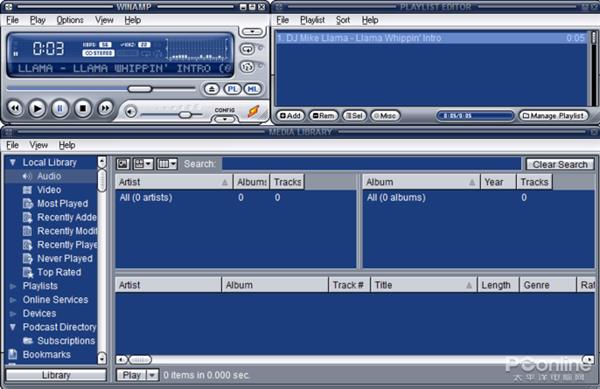Open the Options menu in Winamp
Screen dimensions: 600x389
point(70,20)
